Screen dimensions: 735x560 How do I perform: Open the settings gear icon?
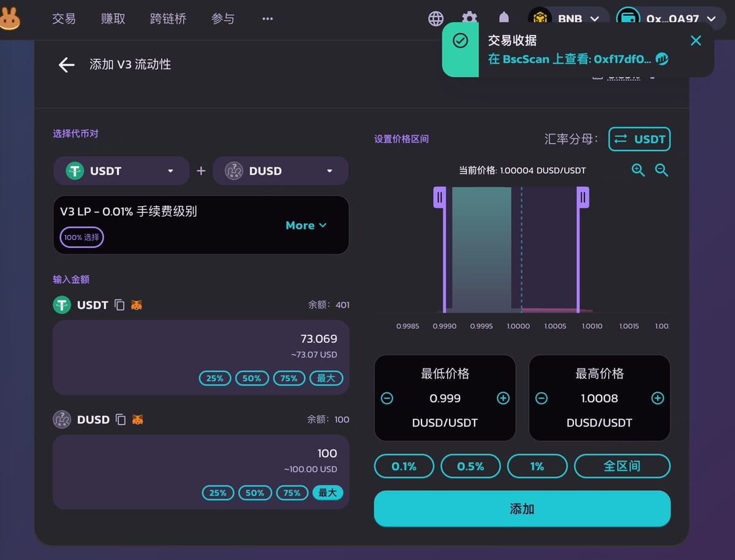(469, 18)
